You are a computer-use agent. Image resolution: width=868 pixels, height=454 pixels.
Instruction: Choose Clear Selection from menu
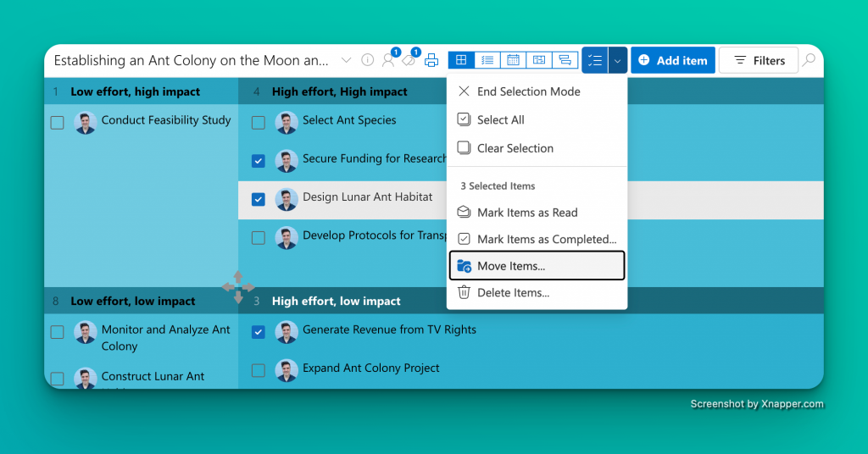[x=537, y=148]
